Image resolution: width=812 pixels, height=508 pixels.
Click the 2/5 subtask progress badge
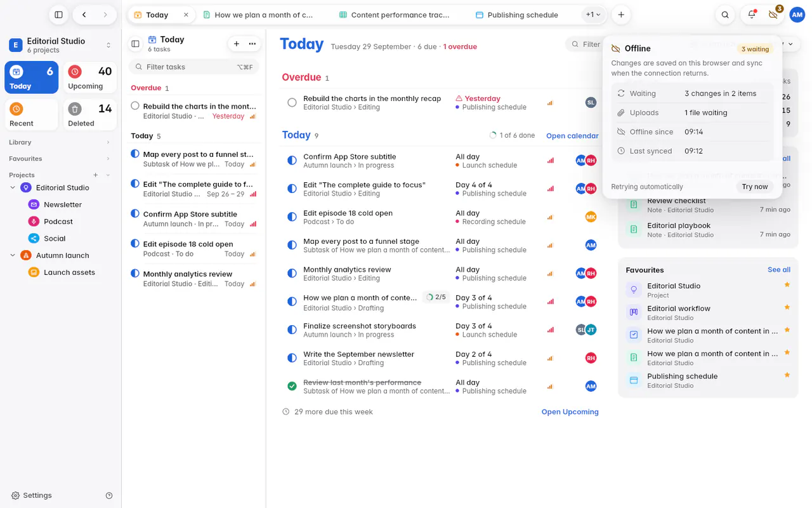tap(436, 297)
